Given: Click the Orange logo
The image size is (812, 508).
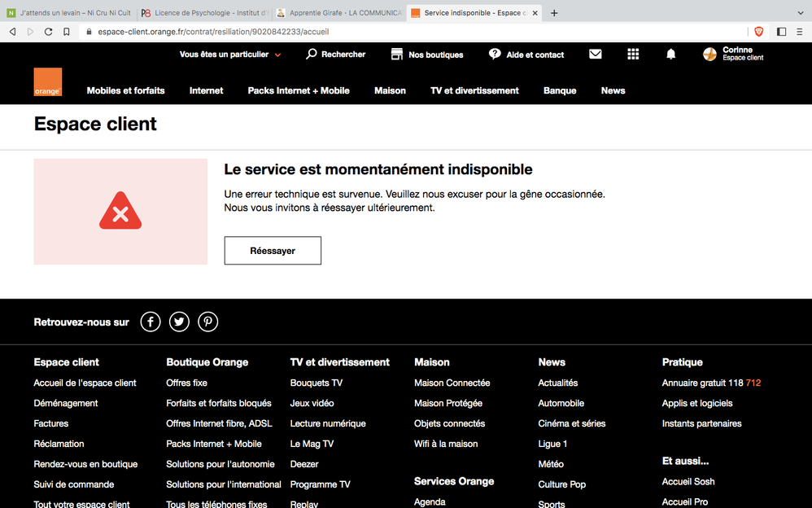Looking at the screenshot, I should point(47,82).
